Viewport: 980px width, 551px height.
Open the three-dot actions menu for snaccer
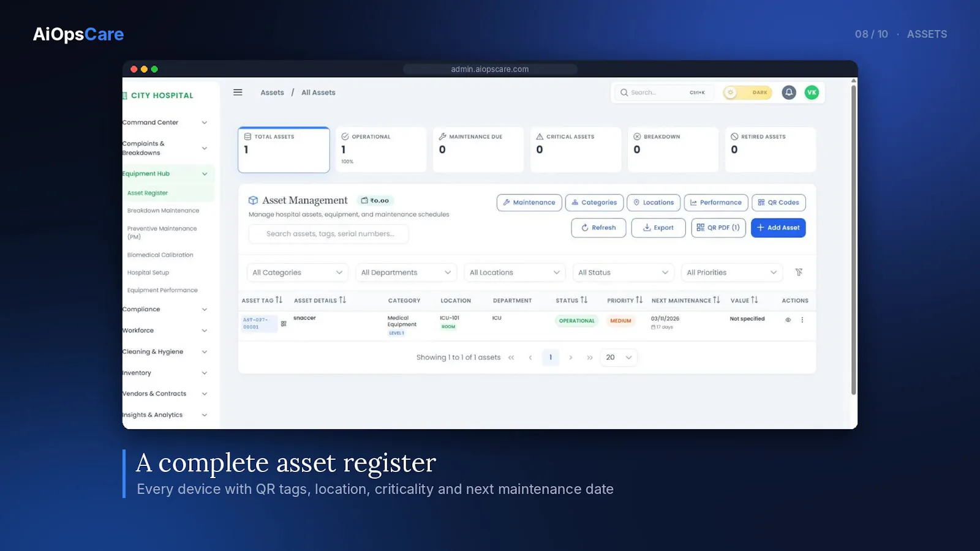[802, 320]
